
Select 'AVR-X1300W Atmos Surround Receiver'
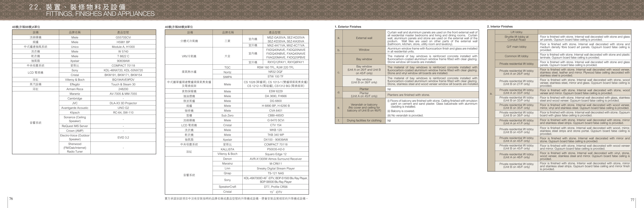pos(275,159)
